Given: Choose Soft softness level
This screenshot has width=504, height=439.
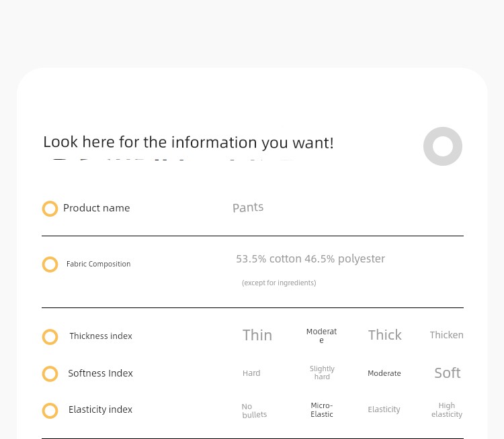Looking at the screenshot, I should tap(448, 373).
